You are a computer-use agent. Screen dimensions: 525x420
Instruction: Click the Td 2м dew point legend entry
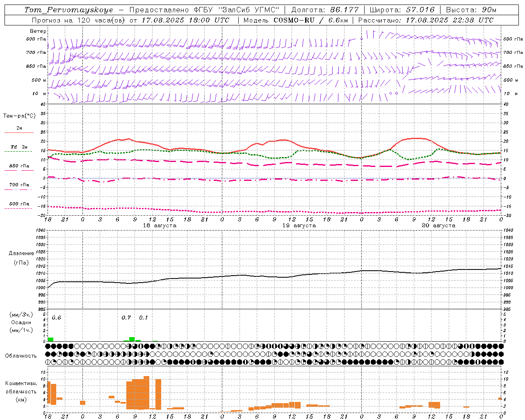pyautogui.click(x=19, y=147)
